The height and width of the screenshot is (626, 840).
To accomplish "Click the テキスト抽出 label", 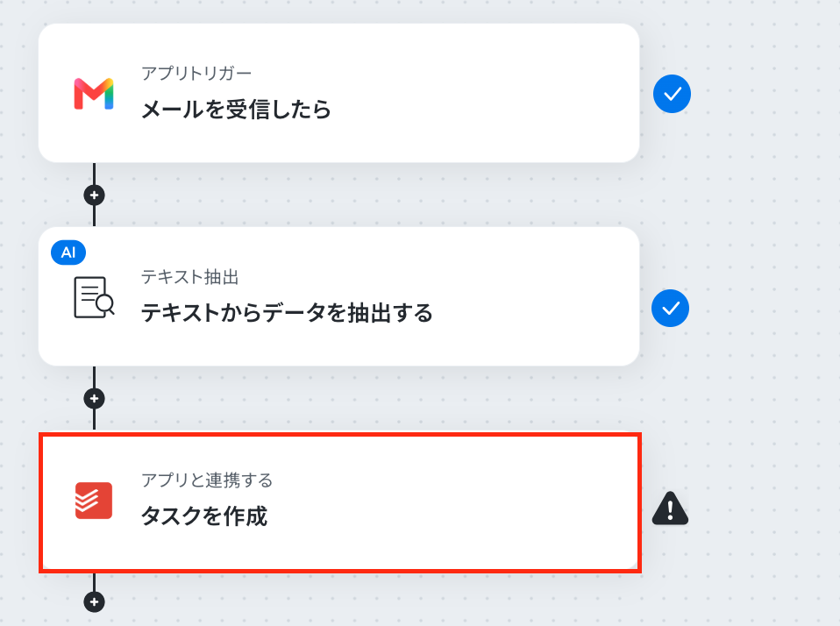I will 189,277.
